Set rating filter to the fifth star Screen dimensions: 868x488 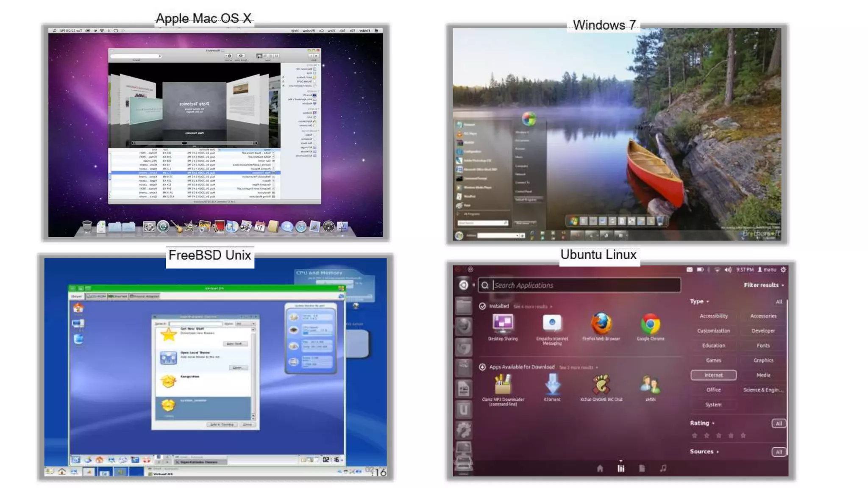743,435
